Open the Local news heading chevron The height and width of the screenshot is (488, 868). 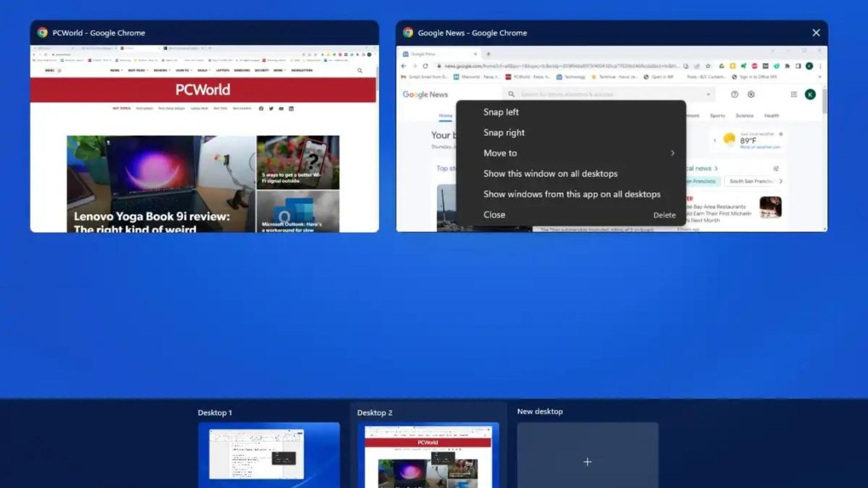coord(716,169)
